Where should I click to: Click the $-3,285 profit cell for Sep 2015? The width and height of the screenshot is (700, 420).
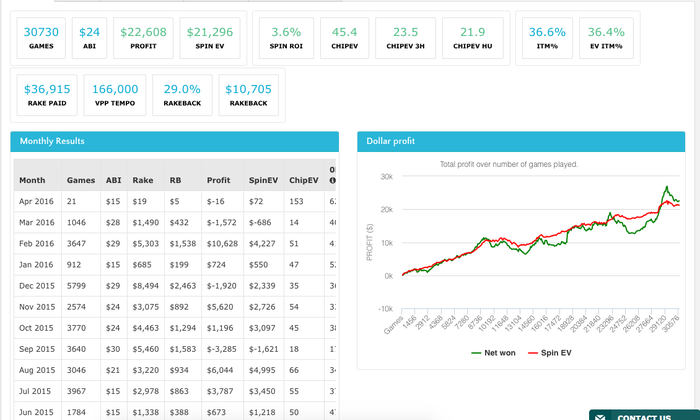click(x=222, y=349)
